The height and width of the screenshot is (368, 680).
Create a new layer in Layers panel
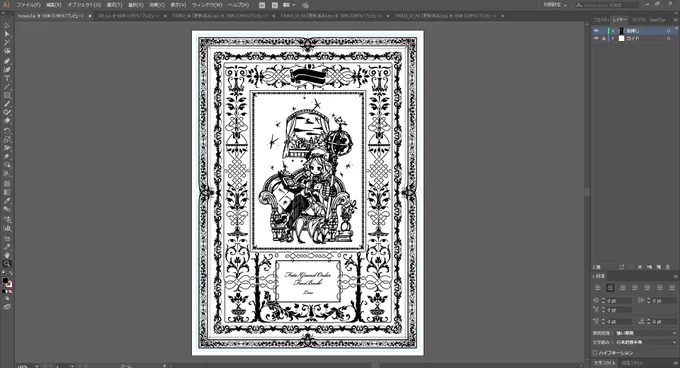pyautogui.click(x=659, y=267)
